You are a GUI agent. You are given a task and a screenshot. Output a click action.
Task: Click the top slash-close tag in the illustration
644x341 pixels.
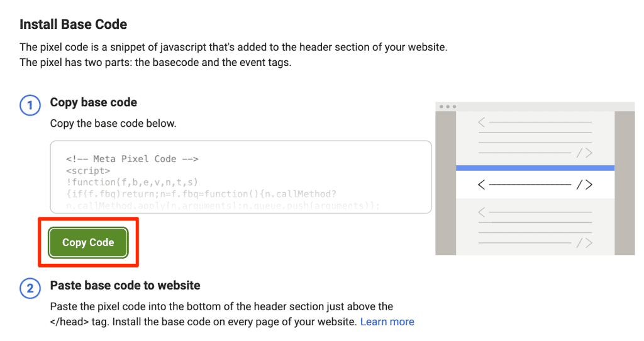click(584, 153)
